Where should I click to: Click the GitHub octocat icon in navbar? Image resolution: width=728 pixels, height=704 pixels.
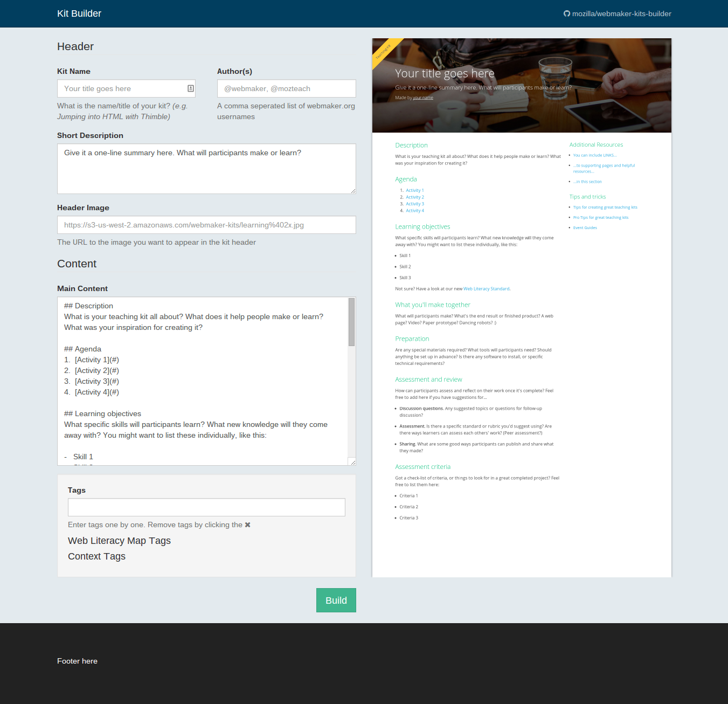click(567, 13)
